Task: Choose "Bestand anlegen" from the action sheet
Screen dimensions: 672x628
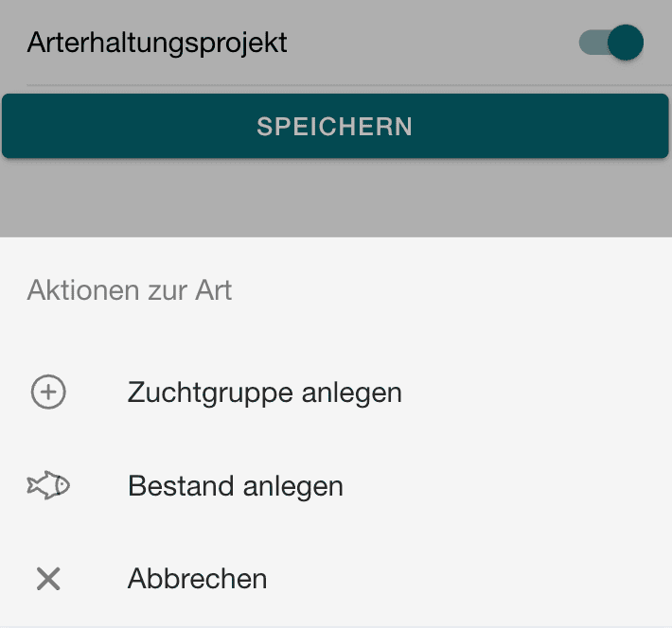Action: coord(235,486)
